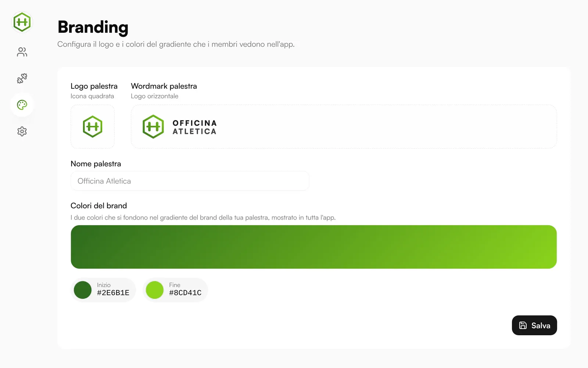Click the "Logo orizzontale" caption

(154, 96)
